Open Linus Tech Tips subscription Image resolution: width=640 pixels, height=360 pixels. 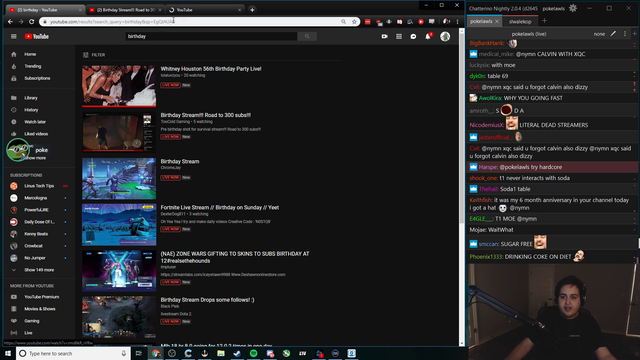(39, 186)
